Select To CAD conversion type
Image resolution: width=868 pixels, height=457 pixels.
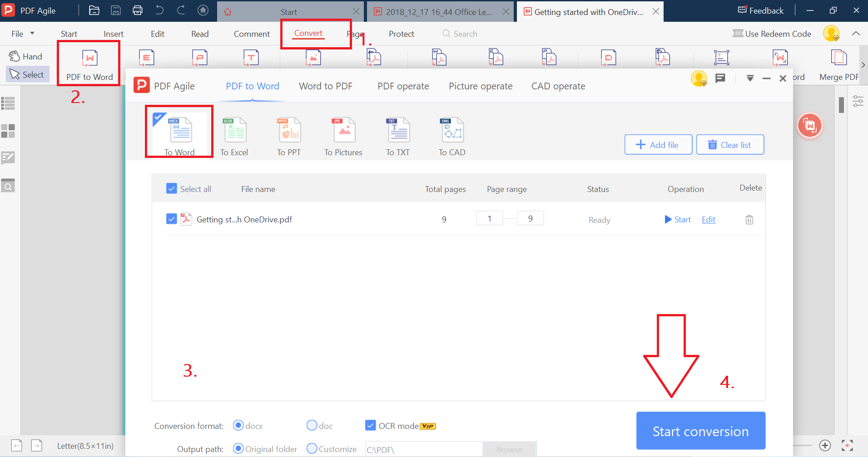452,136
